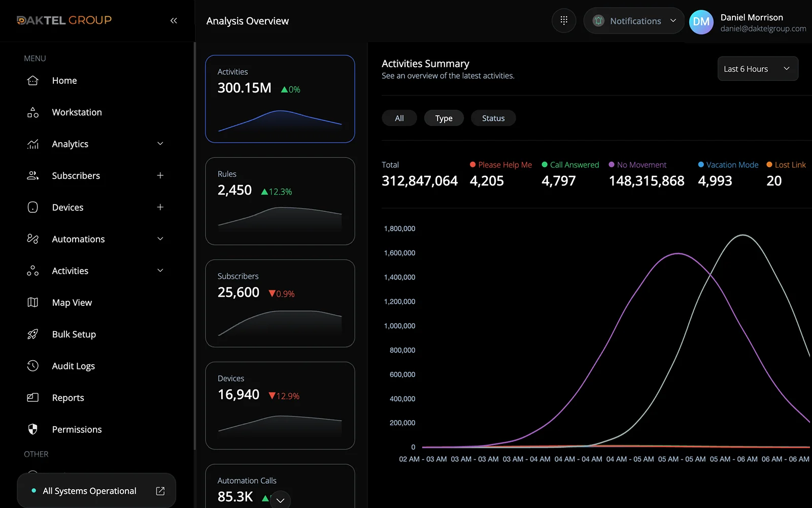Click the purple No Movement color dot

pos(612,165)
